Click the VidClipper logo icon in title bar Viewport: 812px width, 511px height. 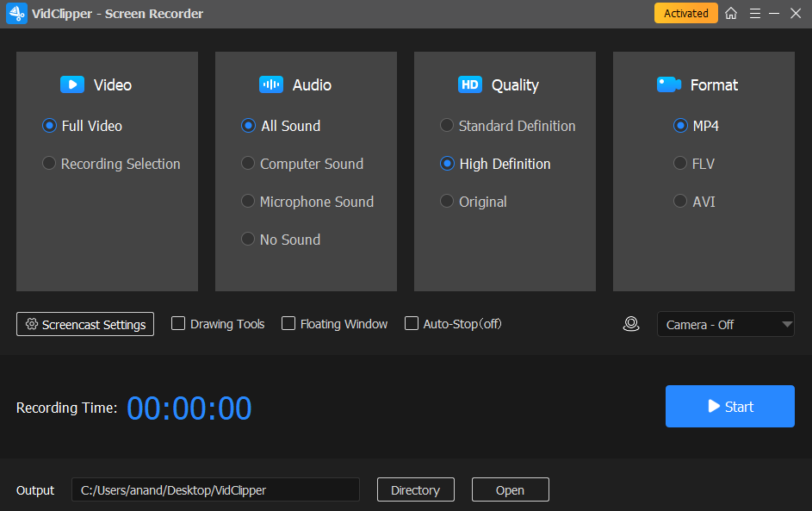coord(17,14)
